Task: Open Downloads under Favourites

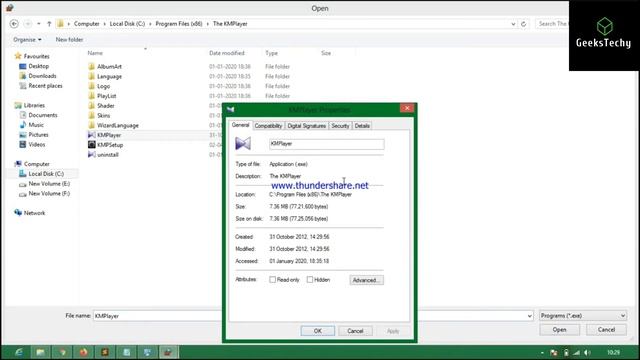Action: 42,76
